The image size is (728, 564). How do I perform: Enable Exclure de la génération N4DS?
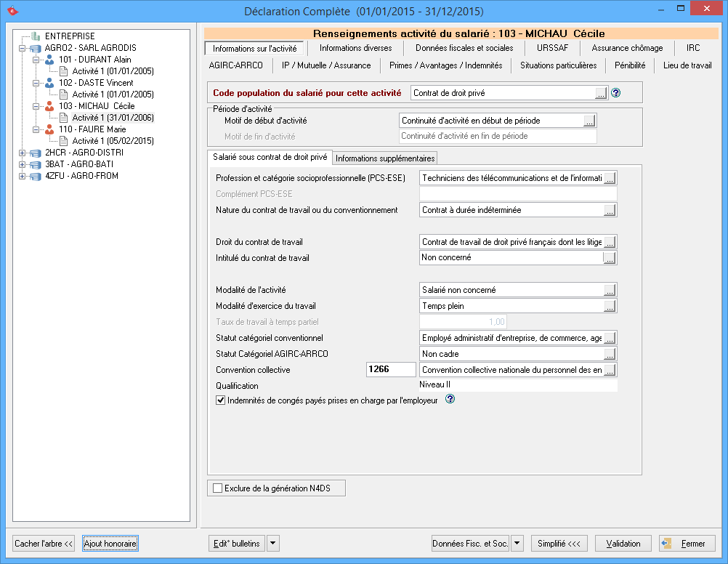click(217, 488)
